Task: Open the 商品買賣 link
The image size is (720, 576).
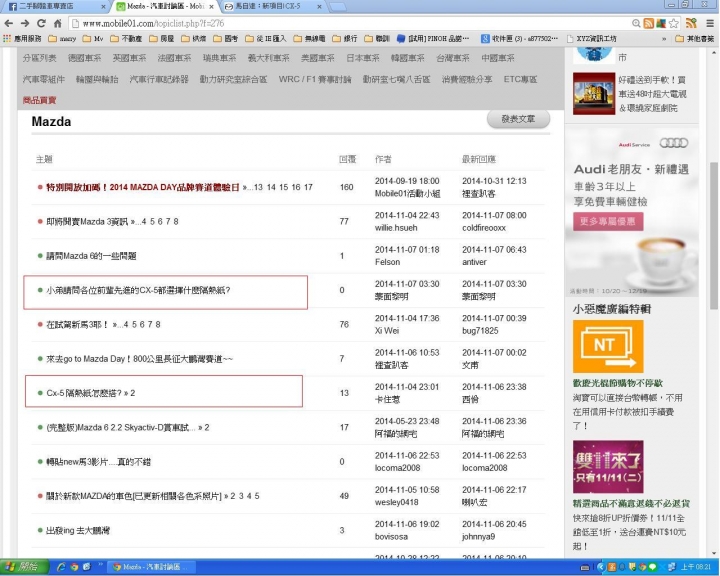Action: [39, 100]
